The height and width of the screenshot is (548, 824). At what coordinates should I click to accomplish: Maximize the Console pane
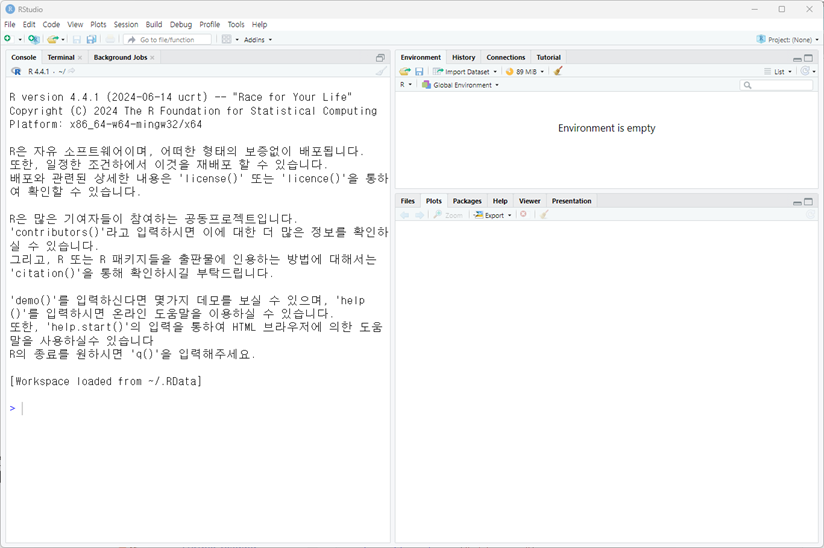[380, 58]
